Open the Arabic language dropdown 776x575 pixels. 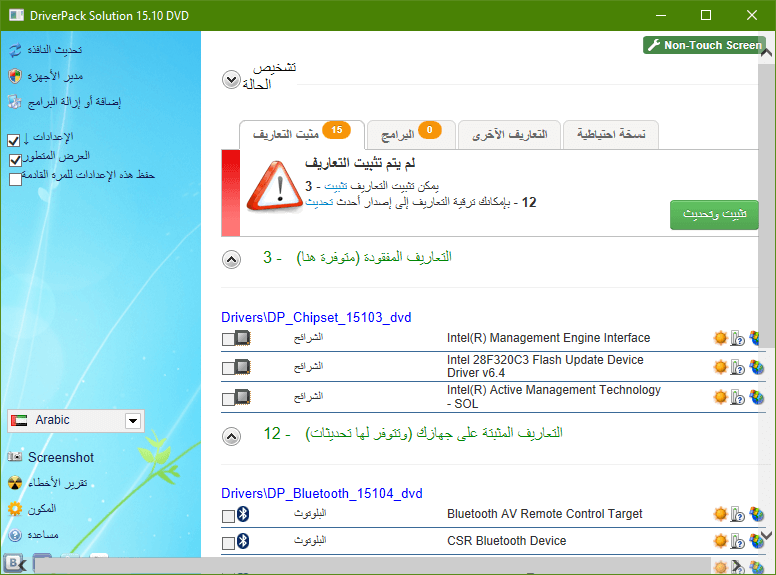coord(76,421)
